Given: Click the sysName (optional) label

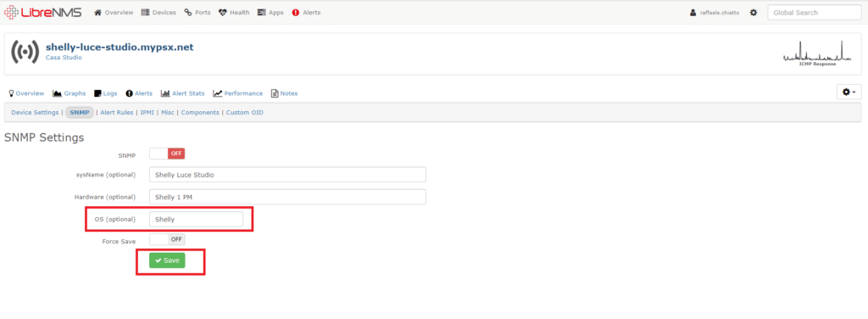Looking at the screenshot, I should coord(106,175).
